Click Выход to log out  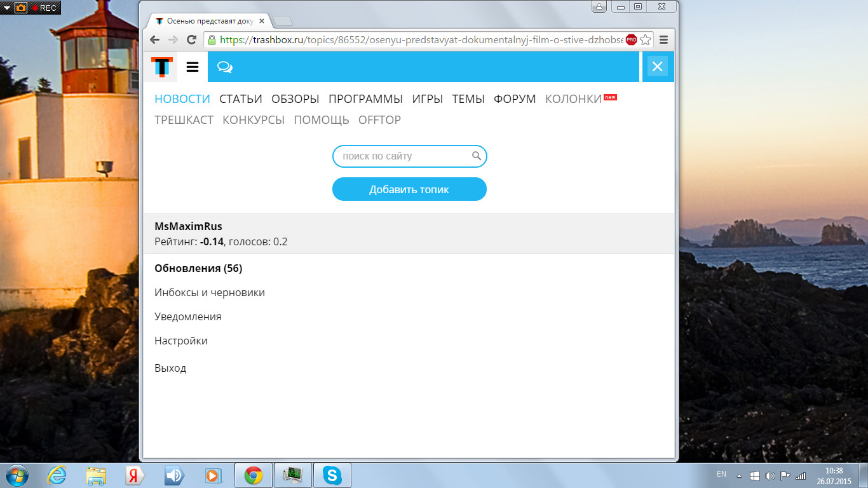(170, 369)
